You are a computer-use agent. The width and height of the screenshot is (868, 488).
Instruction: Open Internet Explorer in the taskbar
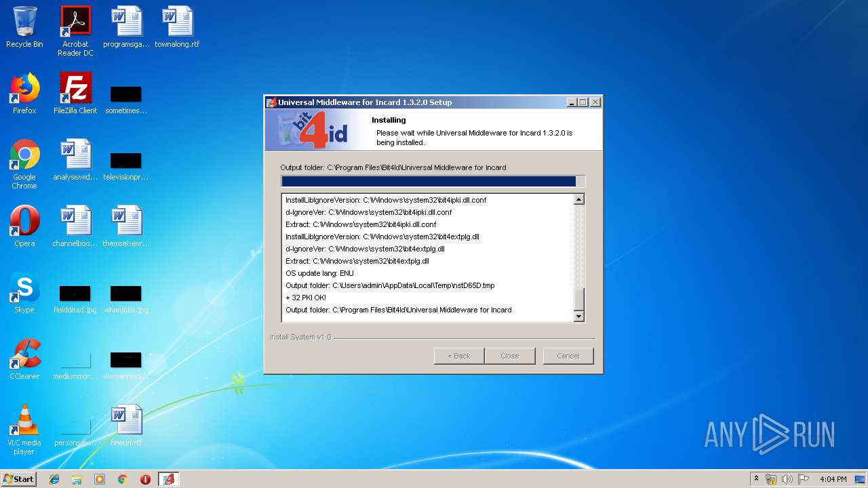click(x=54, y=479)
